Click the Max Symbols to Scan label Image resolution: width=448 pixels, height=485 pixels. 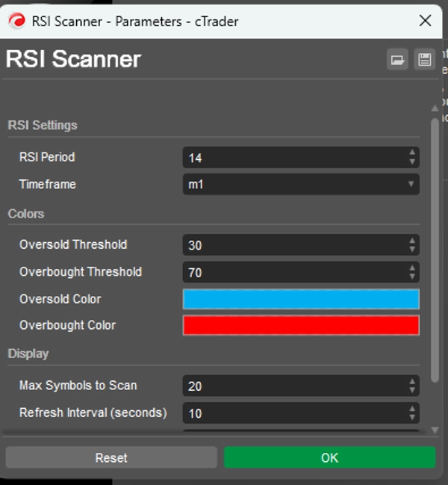coord(78,386)
